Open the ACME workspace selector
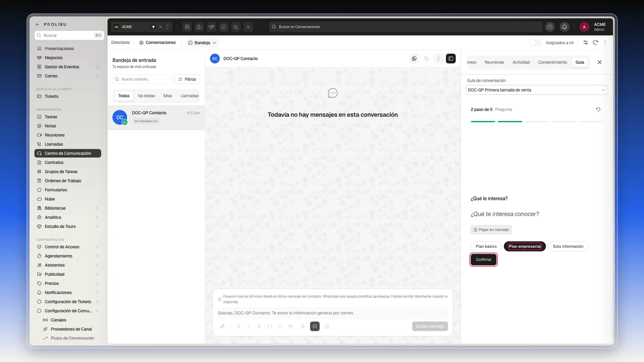The width and height of the screenshot is (644, 362). coord(142,27)
